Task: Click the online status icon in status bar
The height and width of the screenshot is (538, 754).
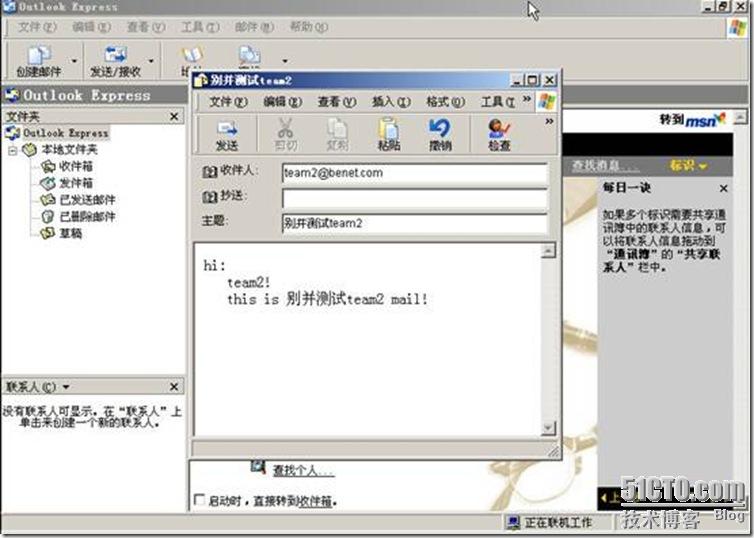Action: coord(514,522)
